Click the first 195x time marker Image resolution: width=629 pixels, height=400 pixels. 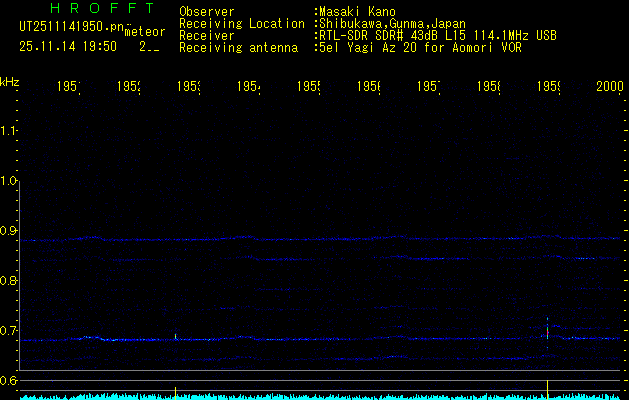67,88
